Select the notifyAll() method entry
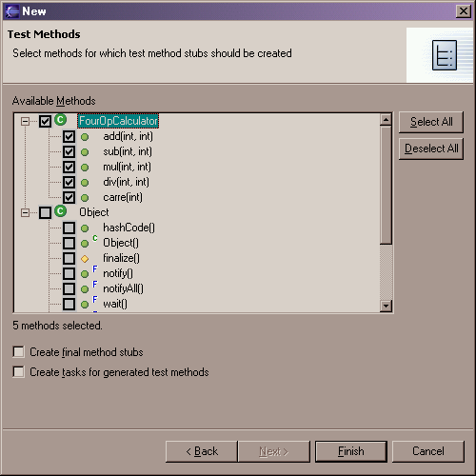This screenshot has width=476, height=476. [x=123, y=288]
